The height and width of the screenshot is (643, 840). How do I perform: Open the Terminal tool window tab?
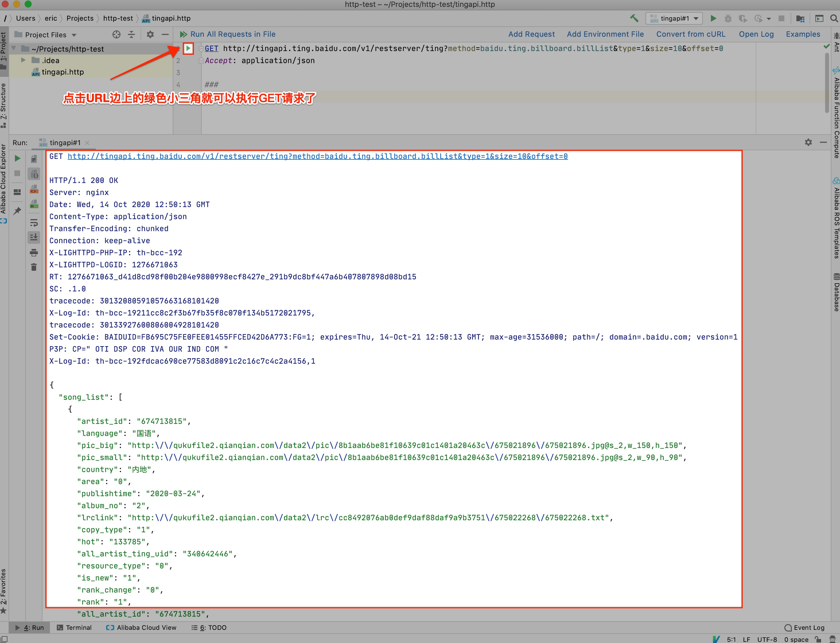click(74, 627)
